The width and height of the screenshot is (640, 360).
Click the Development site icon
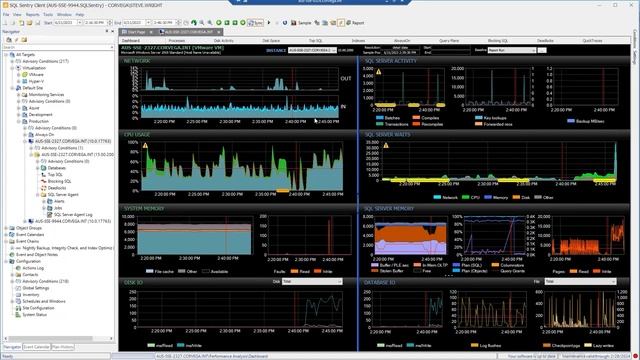pos(25,115)
